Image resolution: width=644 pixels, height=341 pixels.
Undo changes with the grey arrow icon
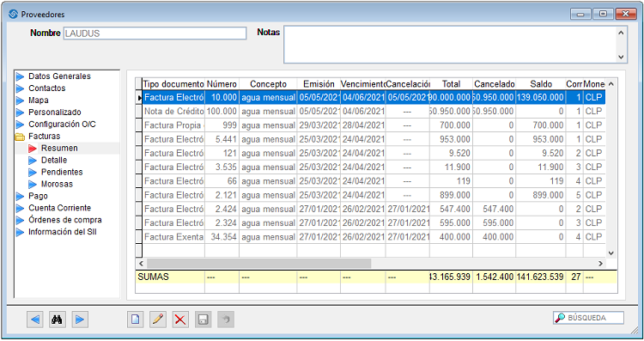pyautogui.click(x=226, y=320)
